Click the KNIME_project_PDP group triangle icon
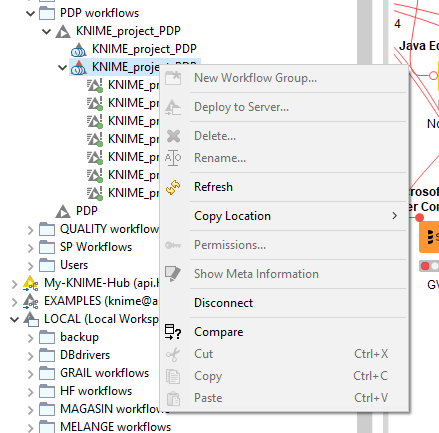Viewport: 439px width, 433px height. [63, 31]
